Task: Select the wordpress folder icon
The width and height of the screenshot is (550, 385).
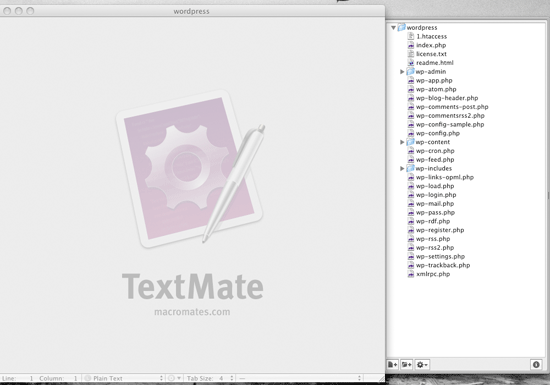Action: (402, 27)
